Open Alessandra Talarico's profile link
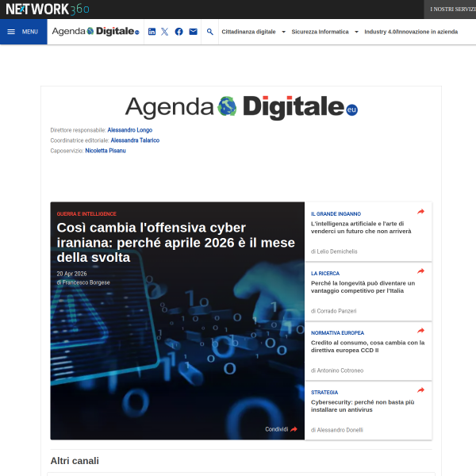476x476 pixels. pyautogui.click(x=135, y=140)
